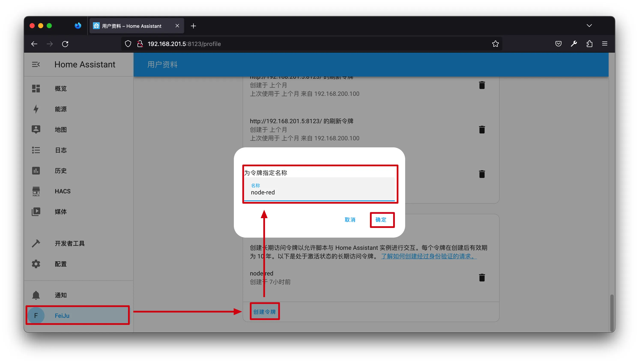List all tabs dropdown arrow
Screen dimensions: 639x364
tap(589, 25)
